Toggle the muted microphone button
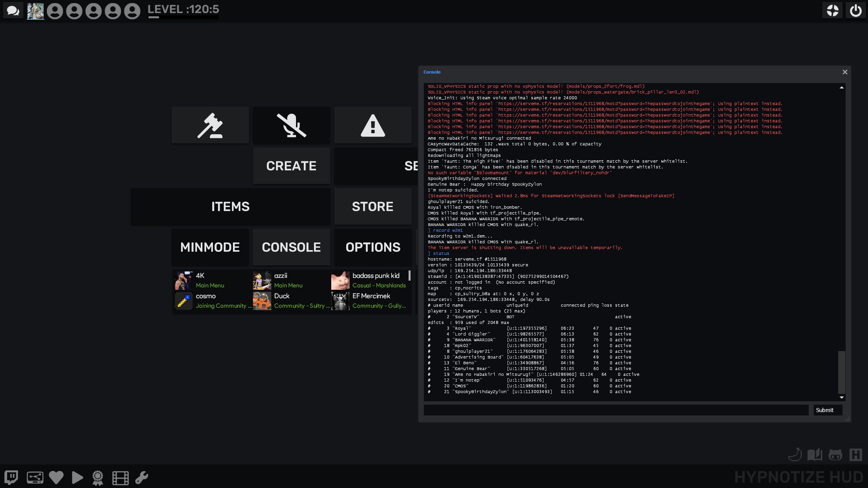Image resolution: width=868 pixels, height=488 pixels. point(291,125)
